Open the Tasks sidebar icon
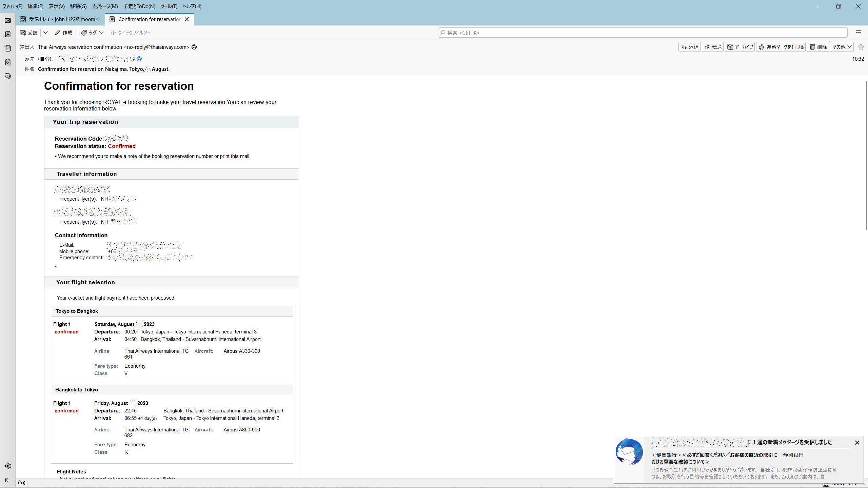This screenshot has width=868, height=488. (x=8, y=62)
